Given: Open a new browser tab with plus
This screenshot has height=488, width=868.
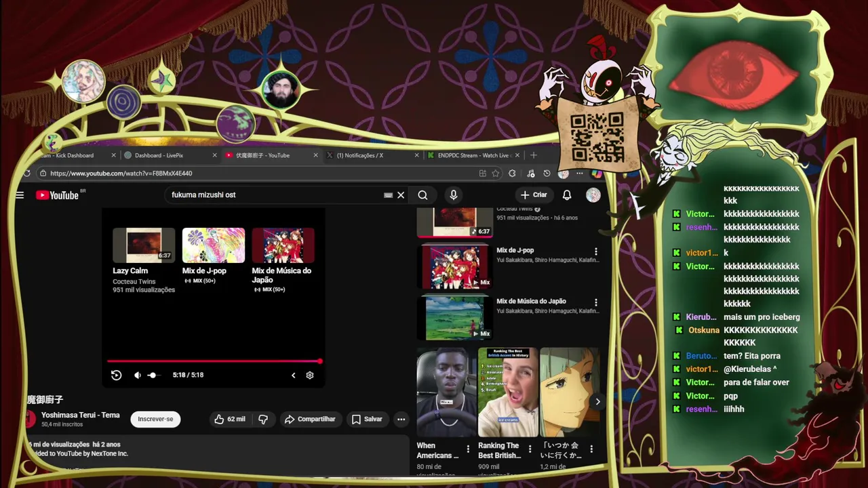Looking at the screenshot, I should click(x=534, y=155).
